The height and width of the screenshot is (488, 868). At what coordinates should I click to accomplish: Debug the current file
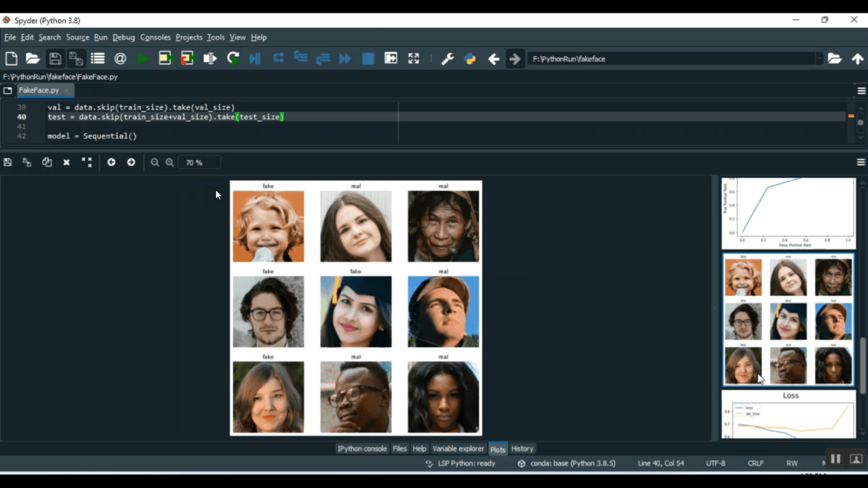(255, 58)
